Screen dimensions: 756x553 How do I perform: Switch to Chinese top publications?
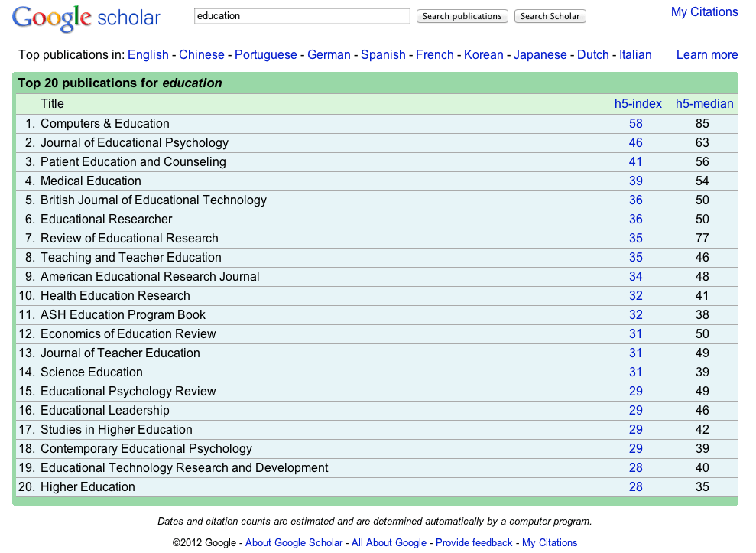click(x=201, y=54)
